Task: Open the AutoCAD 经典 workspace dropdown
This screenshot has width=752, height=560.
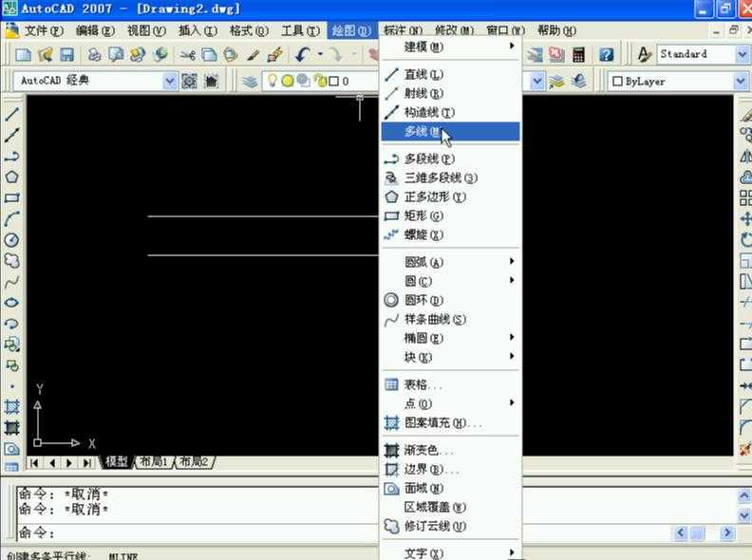Action: (170, 81)
